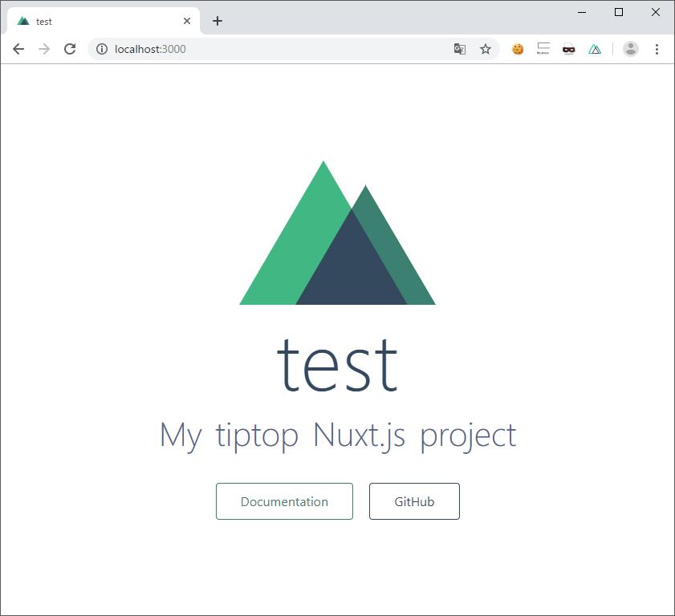Maximize the browser window
This screenshot has height=616, width=675.
pos(619,12)
